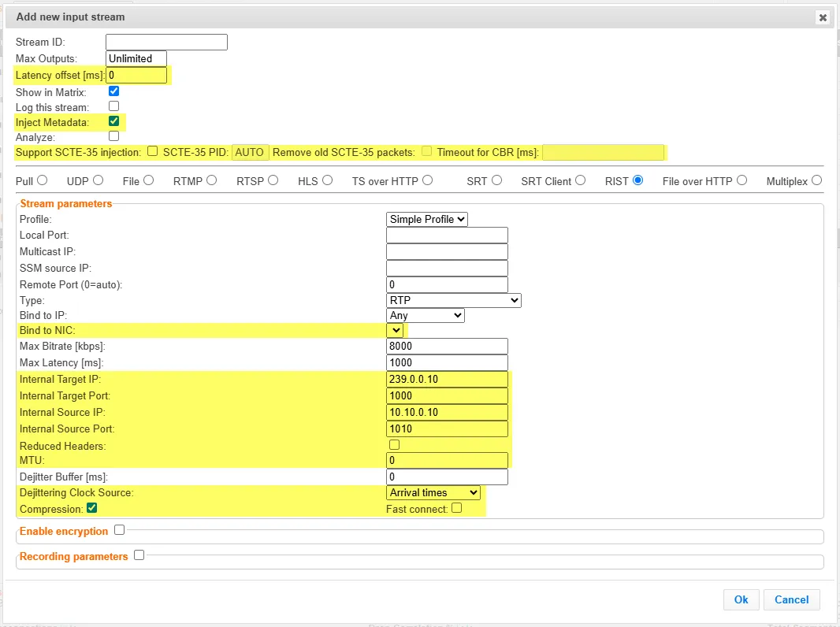The height and width of the screenshot is (627, 840).
Task: Uncheck the Compression checkbox
Action: 92,507
